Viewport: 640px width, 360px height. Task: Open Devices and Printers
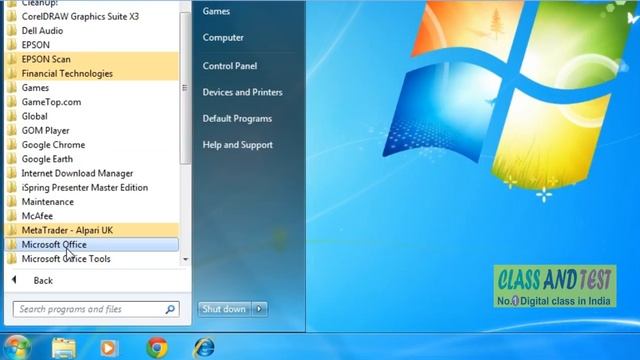click(242, 92)
